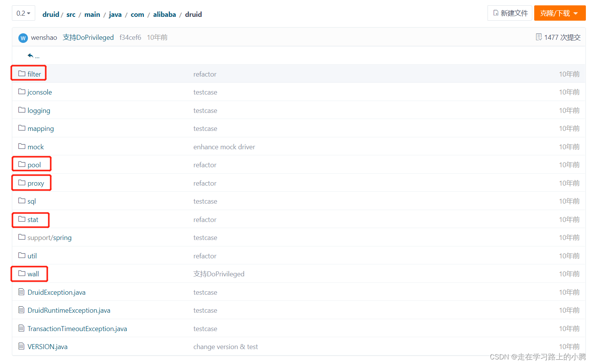Screen dimensions: 592x364
Task: Navigate to com in breadcrumb path
Action: coord(137,15)
